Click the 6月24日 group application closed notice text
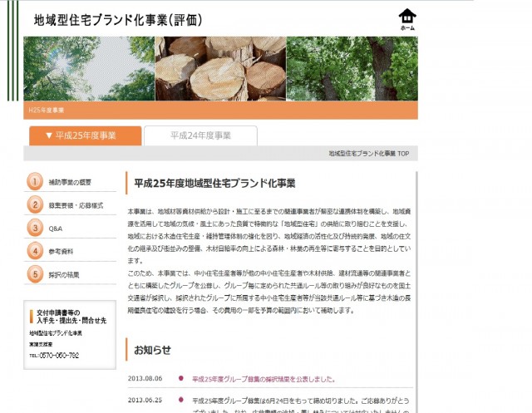Screen dimensions: 532x413 (299, 400)
